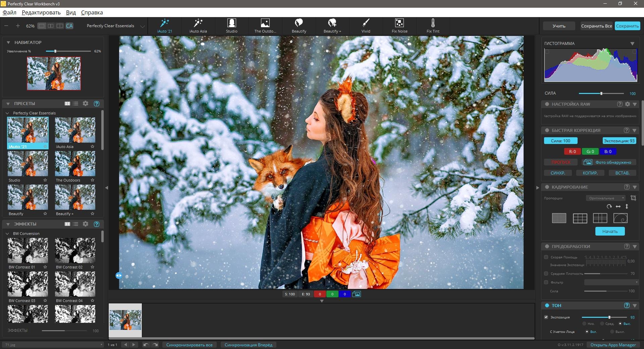
Task: Choose the Studio preset icon in toolbar
Action: point(231,23)
